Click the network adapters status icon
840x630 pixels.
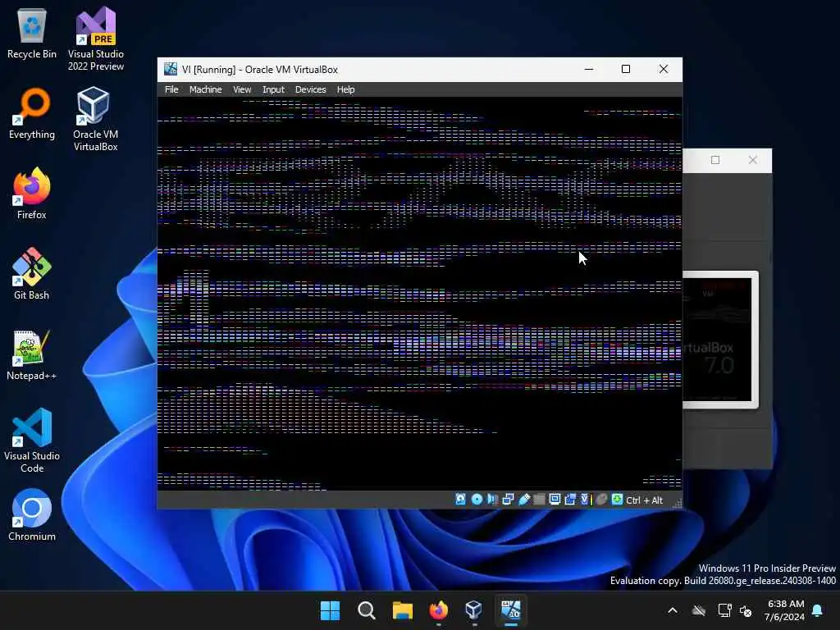[x=509, y=500]
